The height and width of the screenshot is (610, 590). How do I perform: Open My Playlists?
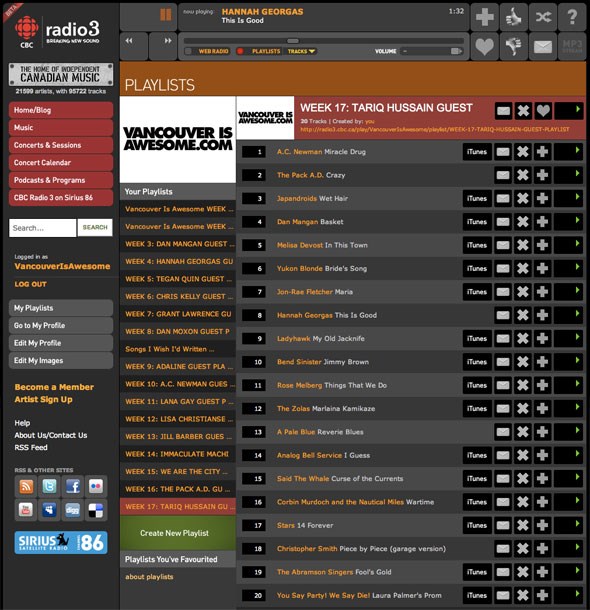(x=61, y=308)
